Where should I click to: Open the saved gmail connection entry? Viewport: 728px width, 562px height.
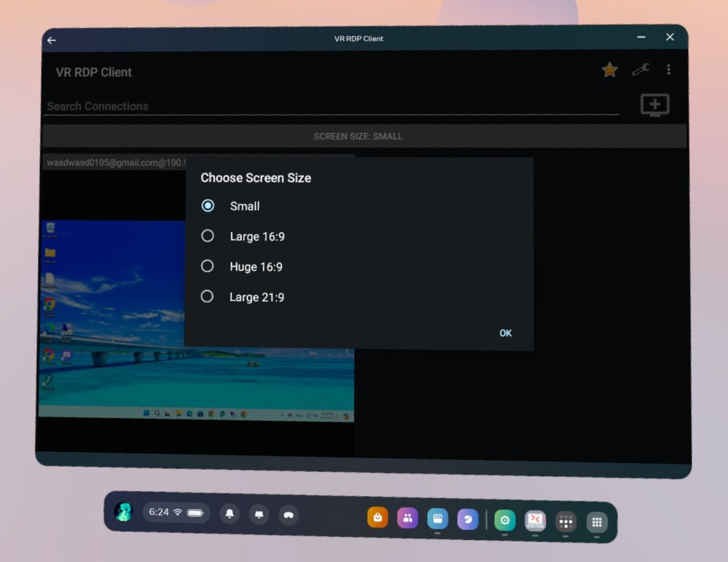point(116,163)
